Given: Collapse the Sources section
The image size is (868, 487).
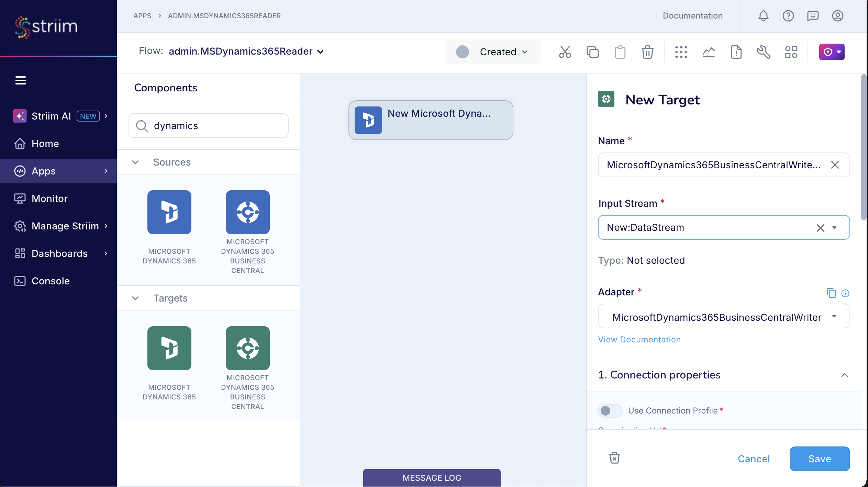Looking at the screenshot, I should tap(136, 162).
